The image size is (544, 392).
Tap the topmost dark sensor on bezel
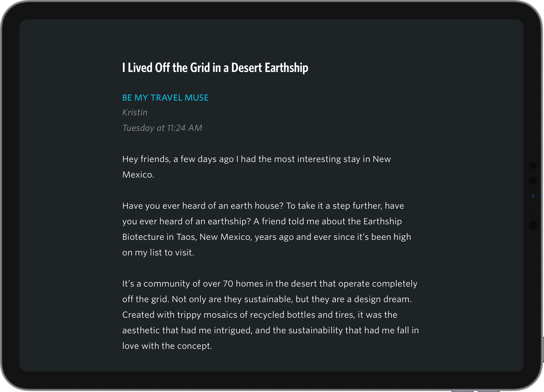point(533,166)
